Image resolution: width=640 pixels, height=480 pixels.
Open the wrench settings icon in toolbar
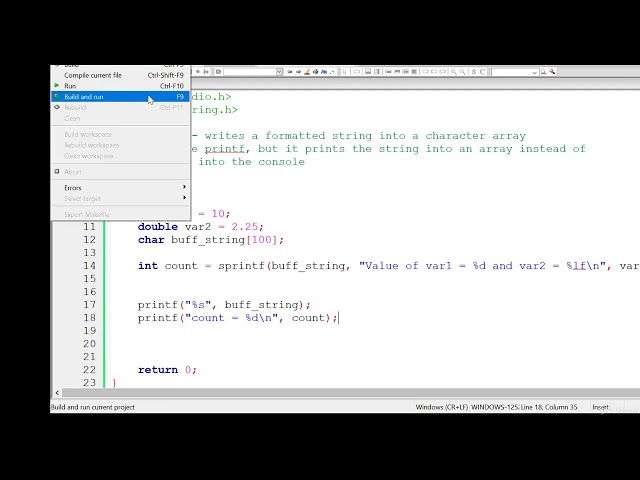552,72
